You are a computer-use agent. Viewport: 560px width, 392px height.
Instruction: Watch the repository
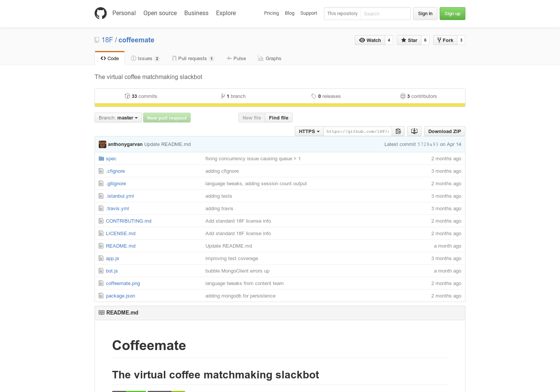click(370, 40)
